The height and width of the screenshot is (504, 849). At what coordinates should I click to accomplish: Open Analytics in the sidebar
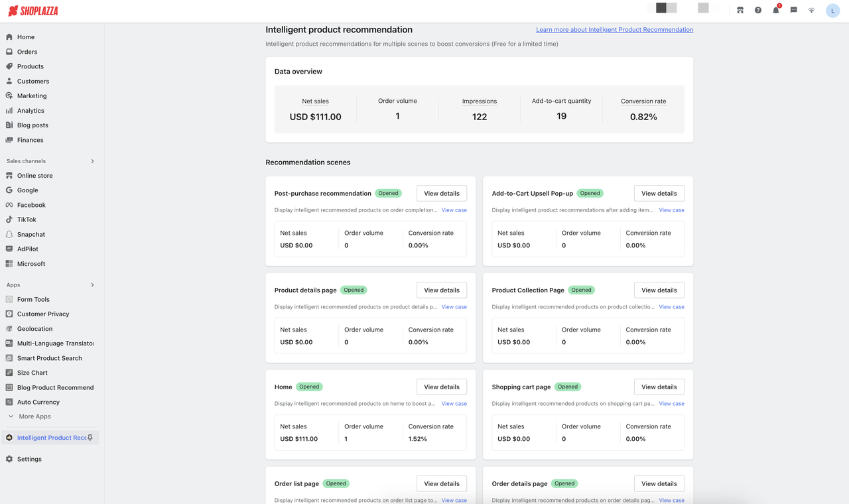click(31, 111)
